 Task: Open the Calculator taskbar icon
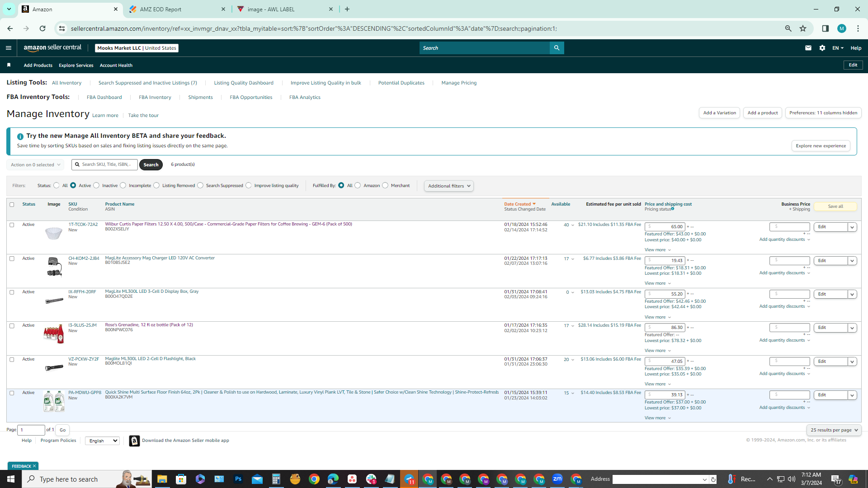(x=276, y=479)
